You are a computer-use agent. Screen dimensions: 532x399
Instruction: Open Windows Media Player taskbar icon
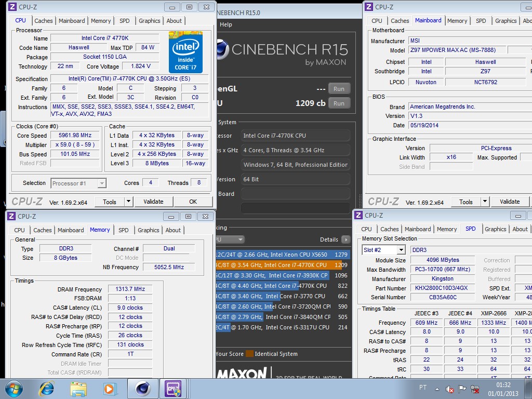tap(110, 389)
